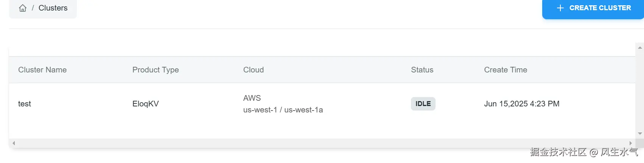
Task: Click the AWS cloud provider text
Action: click(252, 98)
